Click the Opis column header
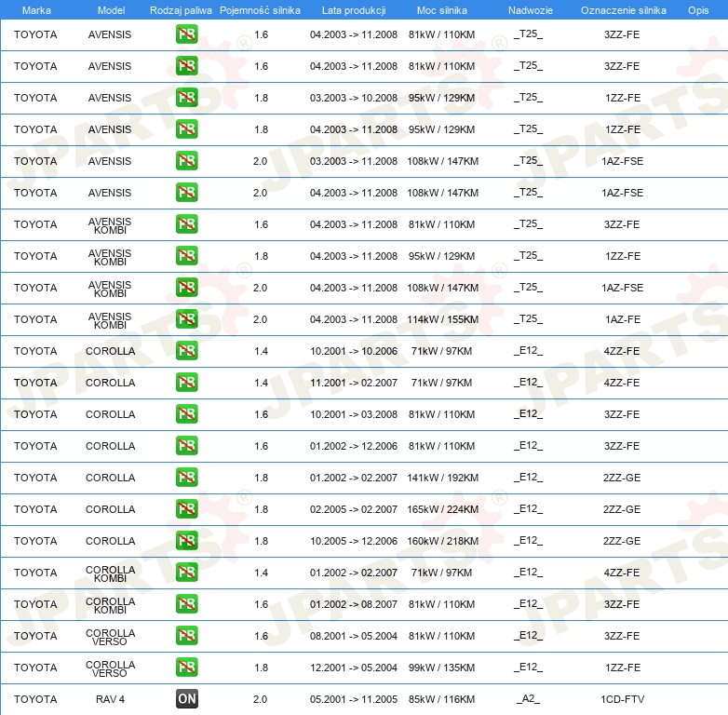This screenshot has width=728, height=715. [x=698, y=10]
